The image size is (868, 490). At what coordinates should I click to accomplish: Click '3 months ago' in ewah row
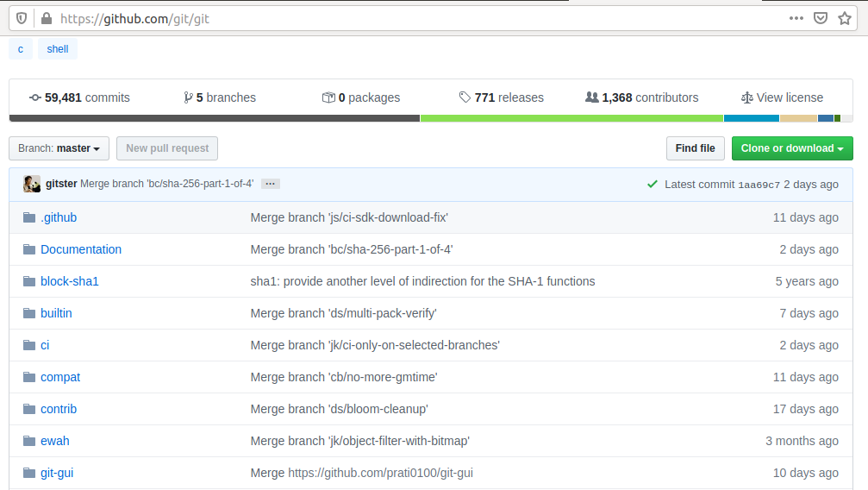(x=802, y=441)
